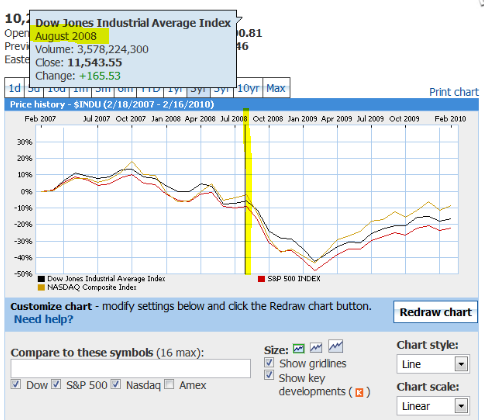The width and height of the screenshot is (484, 420).
Task: Click the Feb 2007 axis label
Action: tap(40, 119)
